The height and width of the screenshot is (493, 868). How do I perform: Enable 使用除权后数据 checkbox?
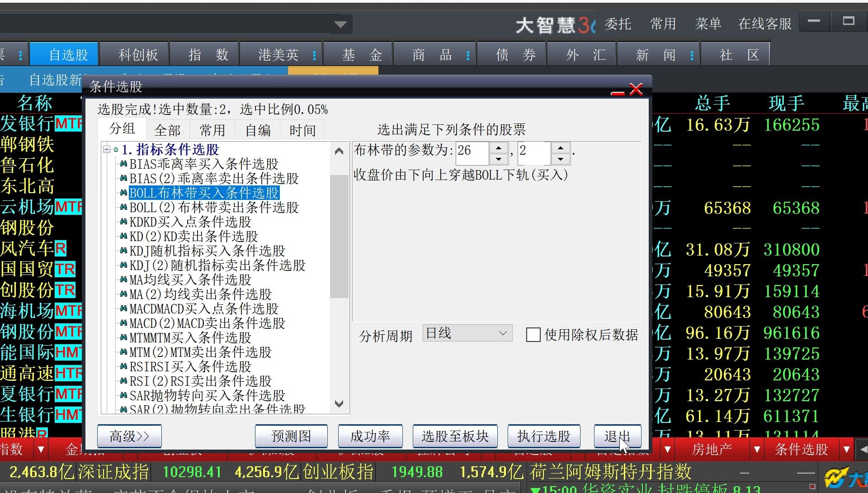click(533, 335)
